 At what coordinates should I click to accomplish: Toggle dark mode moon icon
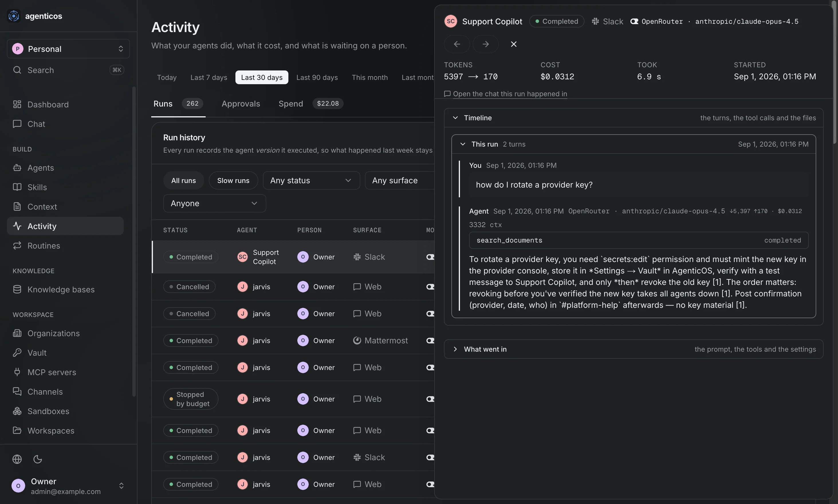tap(38, 459)
